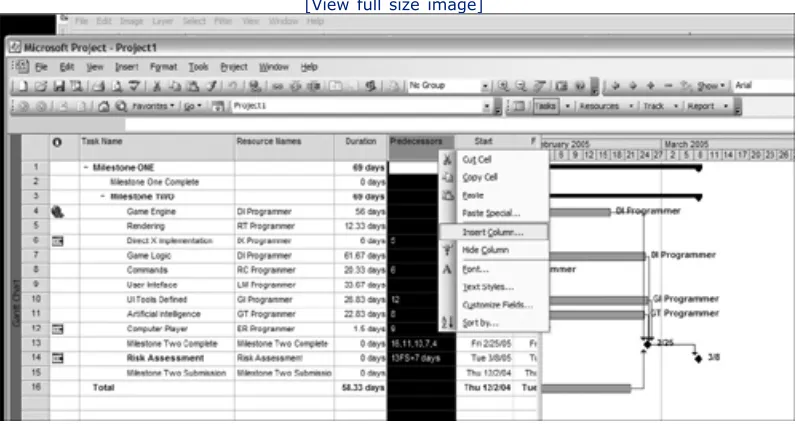The image size is (798, 424).
Task: Save the project with the floppy icon
Action: 59,86
